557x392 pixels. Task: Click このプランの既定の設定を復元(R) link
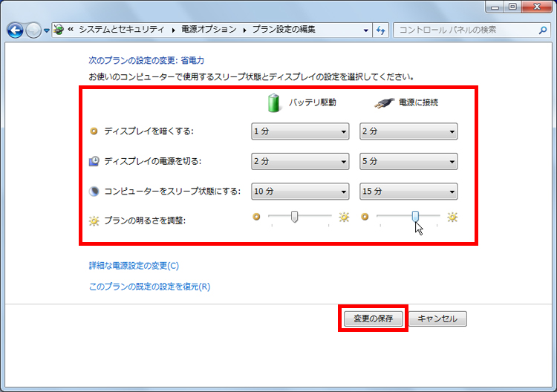(149, 287)
